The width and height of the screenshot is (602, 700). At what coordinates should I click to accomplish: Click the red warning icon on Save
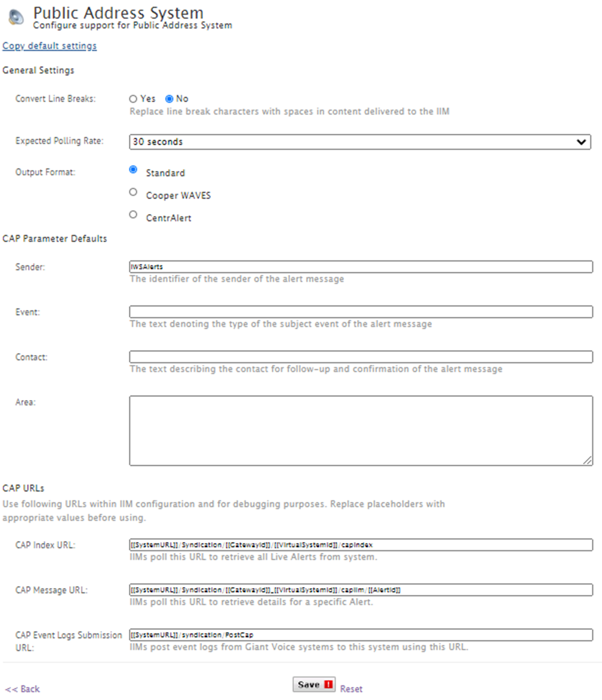(x=328, y=684)
